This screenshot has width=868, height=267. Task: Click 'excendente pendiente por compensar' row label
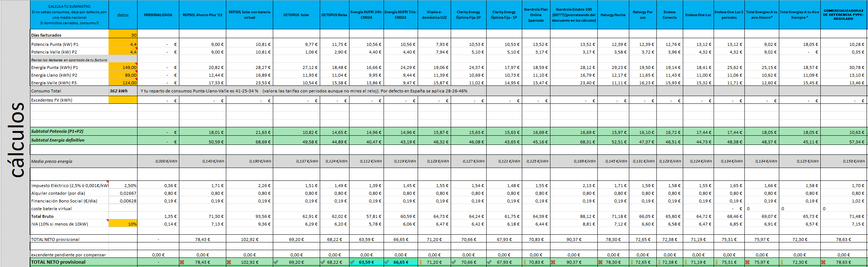(x=68, y=255)
